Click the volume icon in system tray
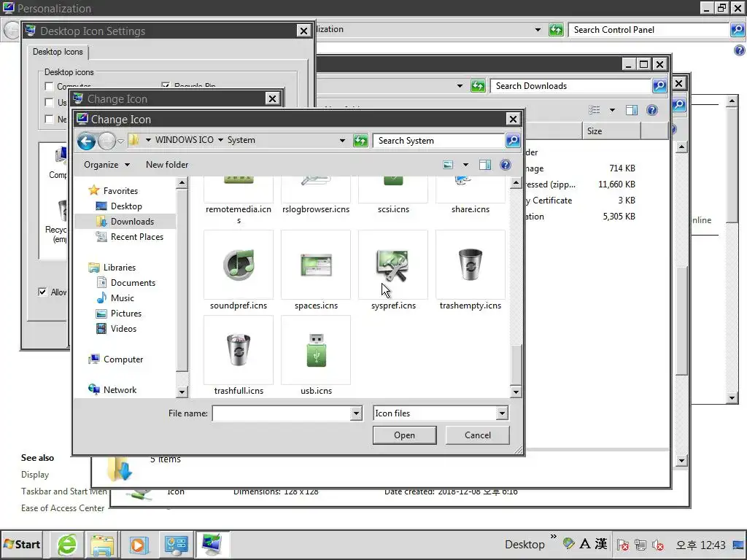The height and width of the screenshot is (560, 747). pyautogui.click(x=658, y=545)
